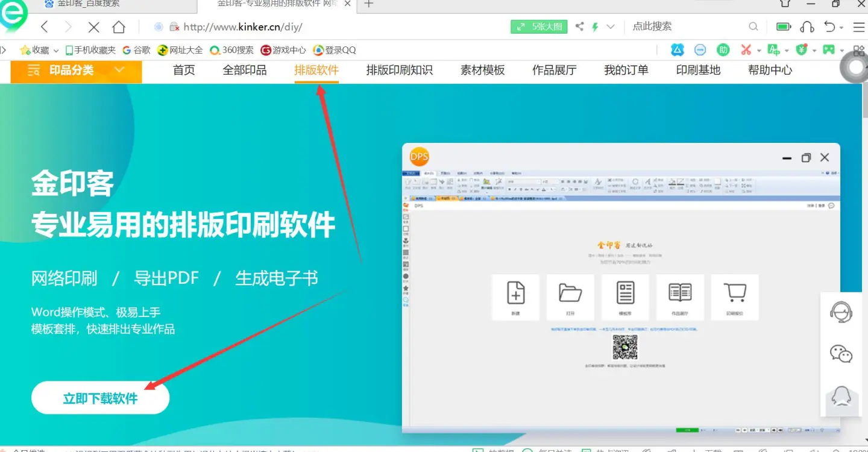Viewport: 868px width, 452px height.
Task: Switch to the 作品展厅 tab
Action: [554, 71]
